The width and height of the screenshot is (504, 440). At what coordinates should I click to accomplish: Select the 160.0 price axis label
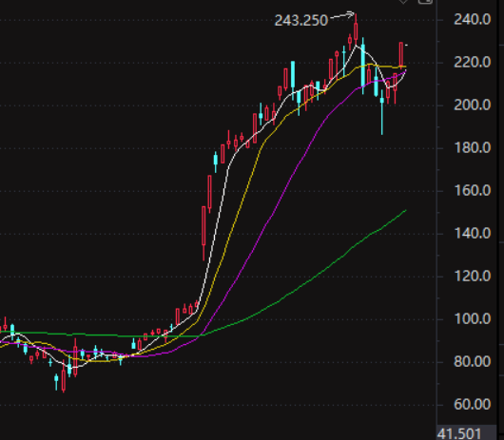473,191
